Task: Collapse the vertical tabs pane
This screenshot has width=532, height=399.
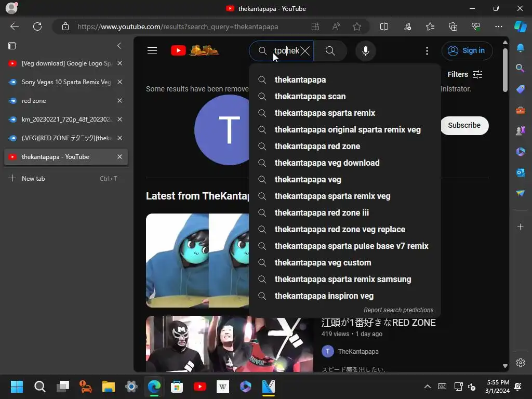Action: pyautogui.click(x=119, y=46)
